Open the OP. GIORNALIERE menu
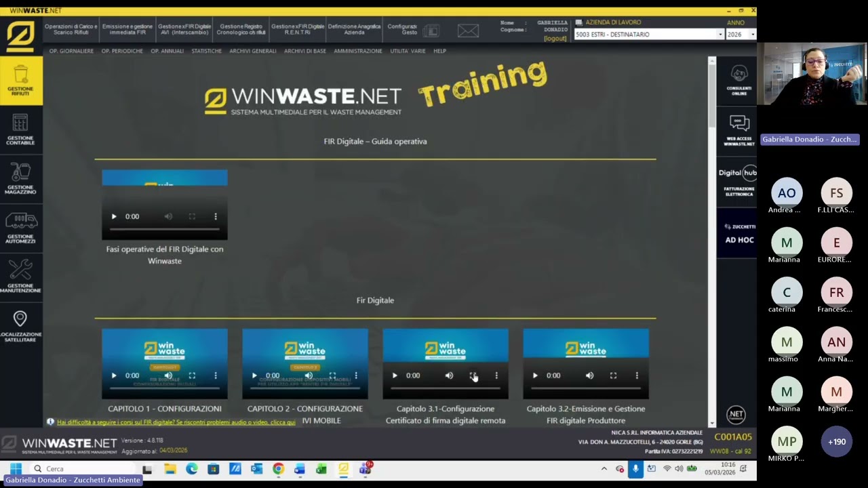 click(71, 51)
